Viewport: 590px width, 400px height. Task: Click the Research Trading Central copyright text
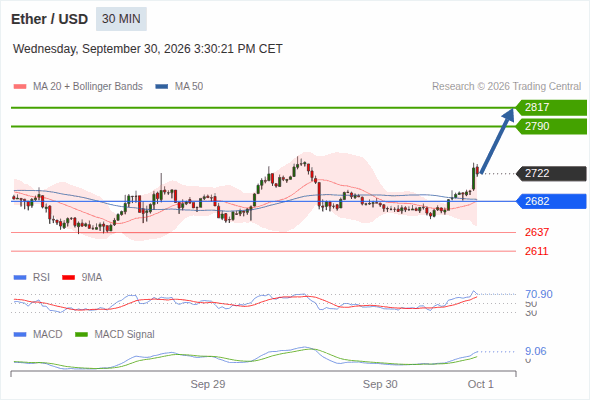coord(506,87)
